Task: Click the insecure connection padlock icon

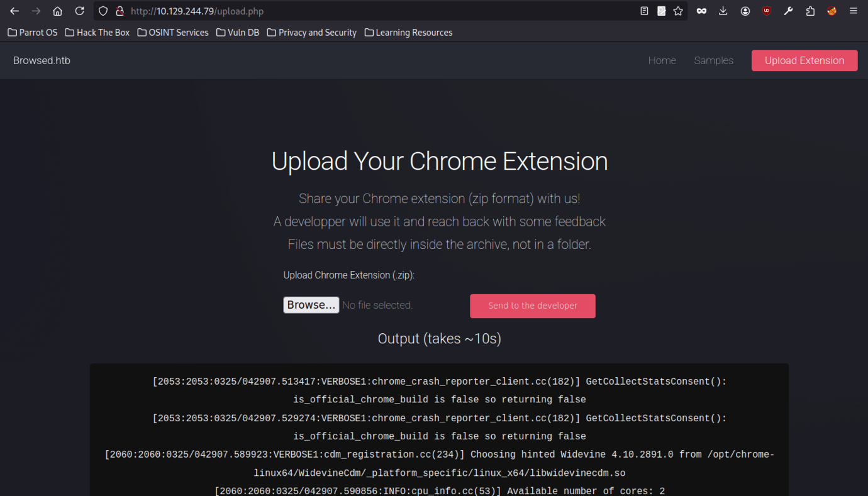Action: 120,11
